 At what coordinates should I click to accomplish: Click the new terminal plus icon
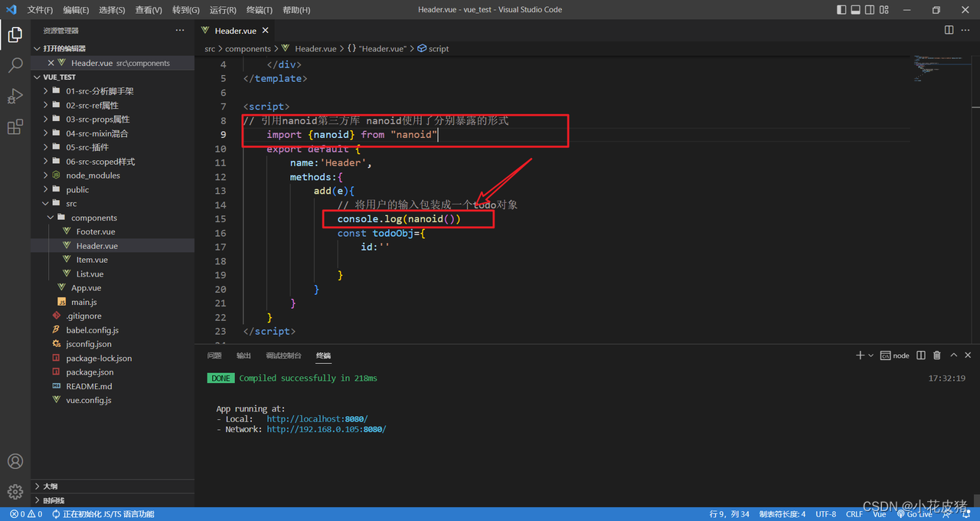[x=860, y=356]
